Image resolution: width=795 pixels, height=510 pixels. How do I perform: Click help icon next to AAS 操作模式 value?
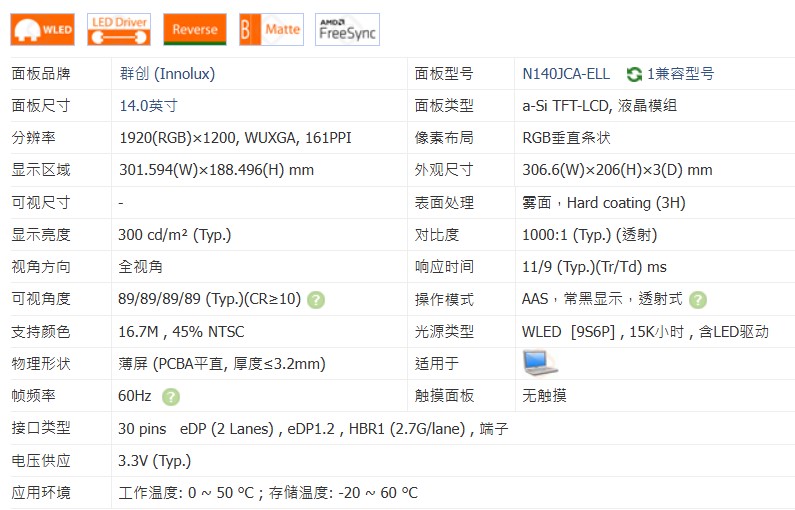pos(698,300)
